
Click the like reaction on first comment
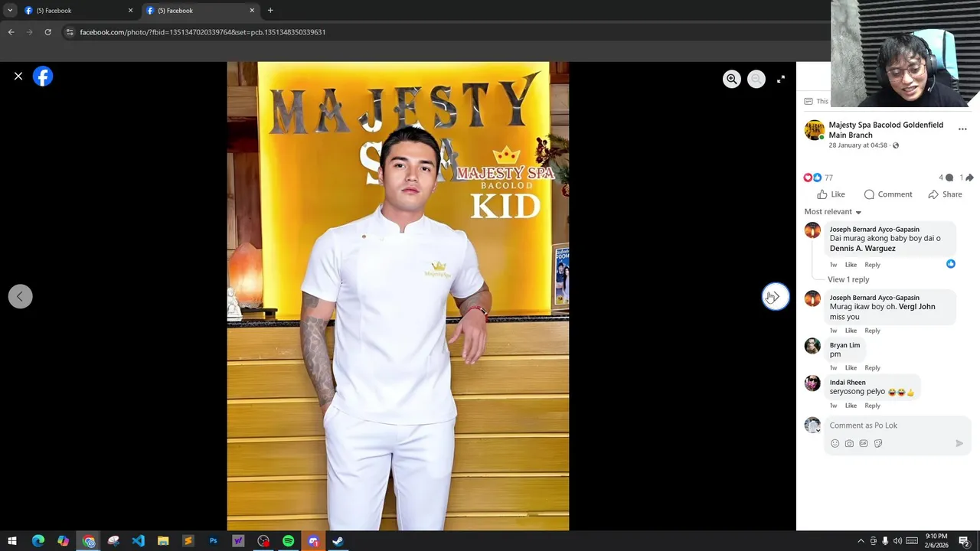click(951, 264)
